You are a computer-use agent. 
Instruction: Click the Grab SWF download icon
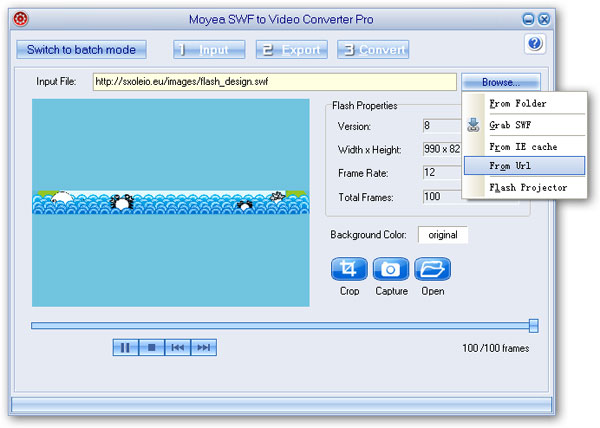(x=473, y=125)
